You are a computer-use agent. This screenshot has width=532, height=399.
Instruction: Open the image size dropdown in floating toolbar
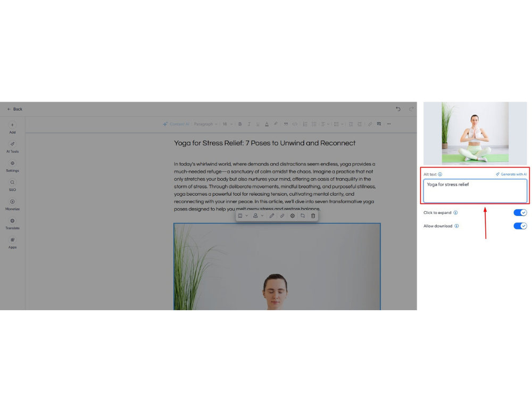[243, 216]
